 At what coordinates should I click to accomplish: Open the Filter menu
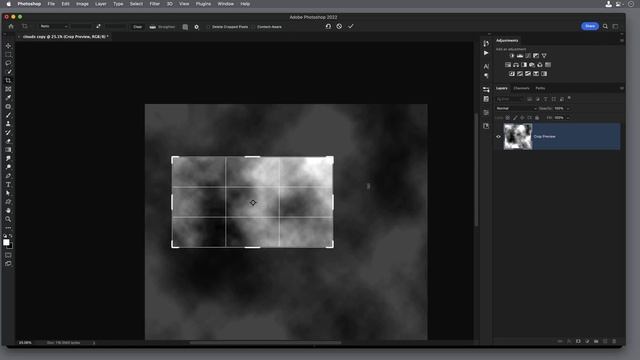(155, 4)
